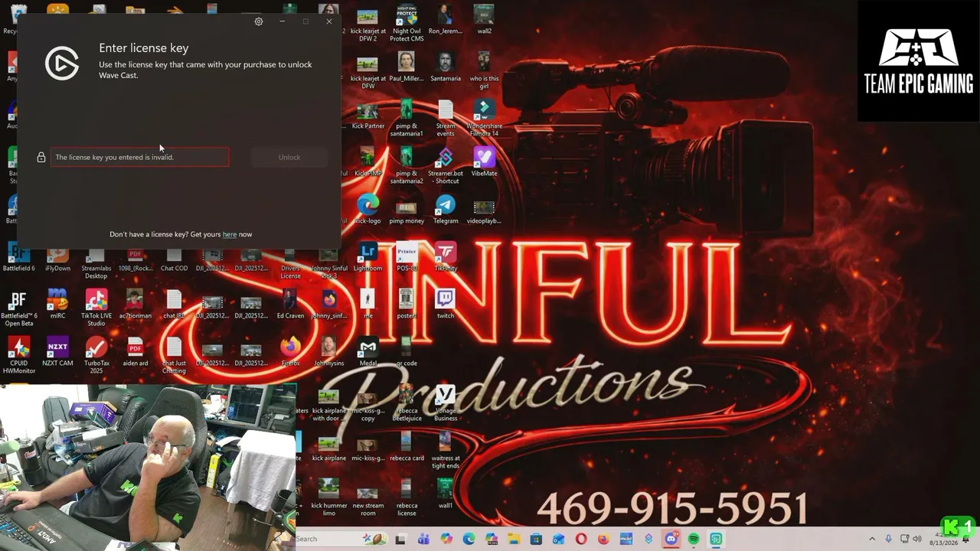Open 'rebecca license' image file
This screenshot has height=551, width=980.
[x=407, y=498]
